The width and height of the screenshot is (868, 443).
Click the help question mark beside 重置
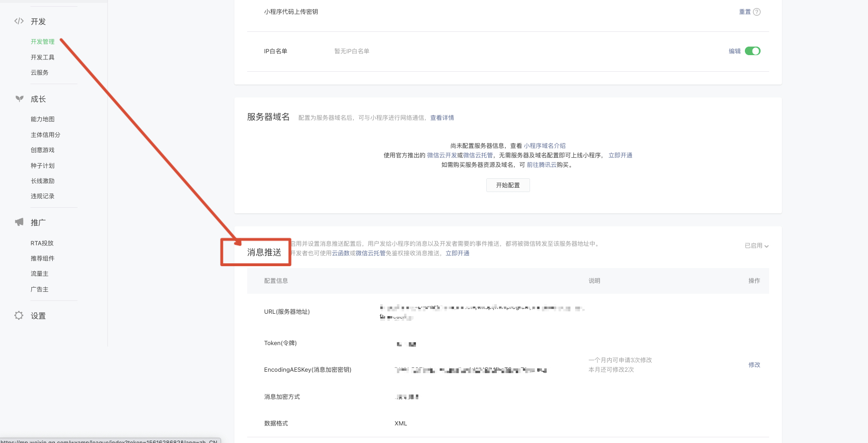tap(757, 12)
